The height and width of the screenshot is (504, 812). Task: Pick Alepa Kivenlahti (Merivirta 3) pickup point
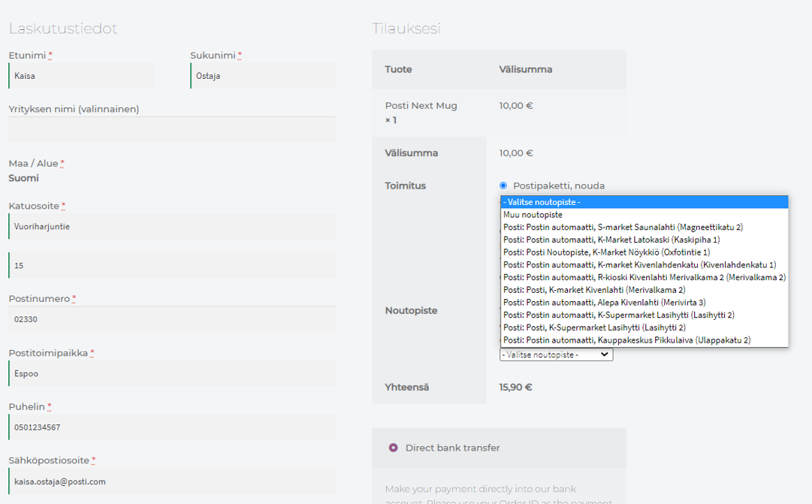[644, 303]
